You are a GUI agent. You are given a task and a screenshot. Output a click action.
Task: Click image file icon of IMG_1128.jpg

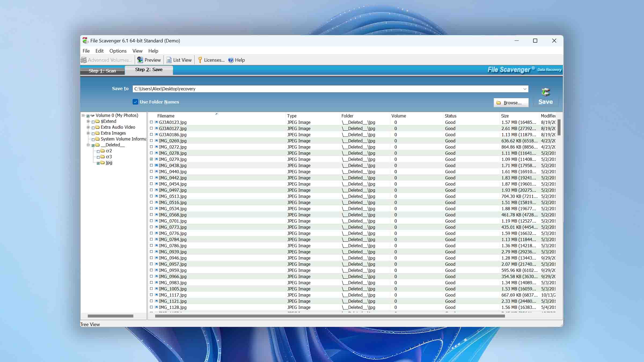click(x=156, y=307)
